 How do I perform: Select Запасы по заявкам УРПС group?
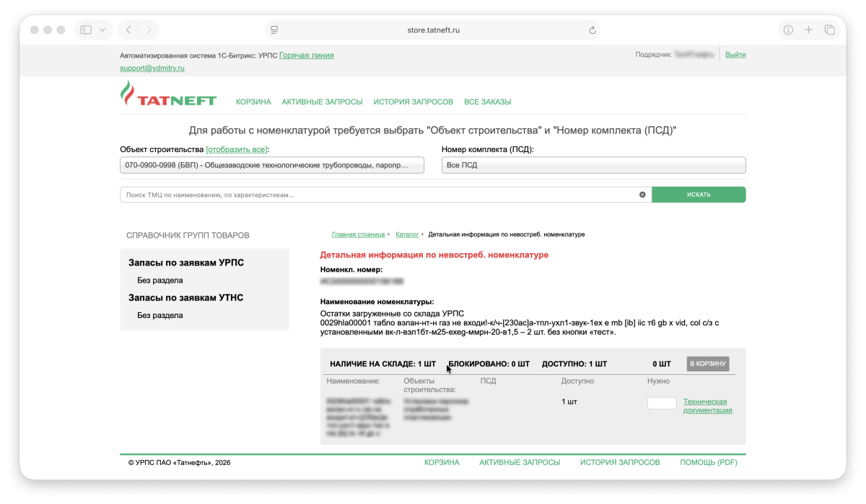[x=186, y=263]
